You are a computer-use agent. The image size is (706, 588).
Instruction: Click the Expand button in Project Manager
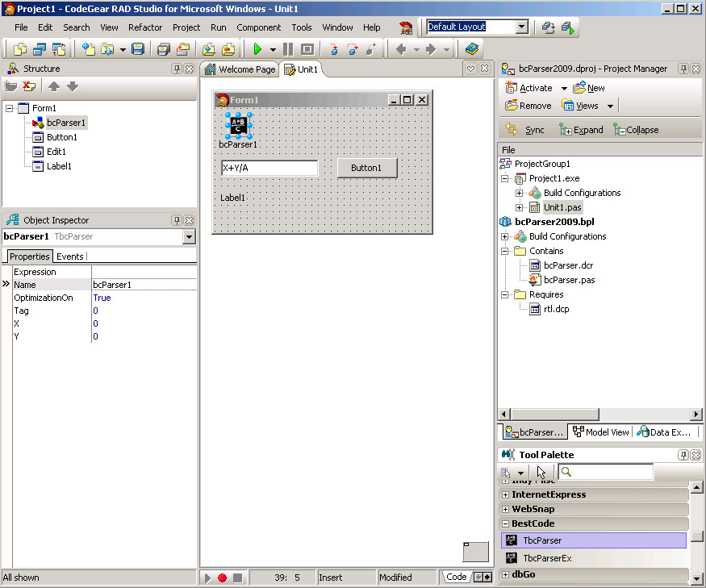(581, 130)
